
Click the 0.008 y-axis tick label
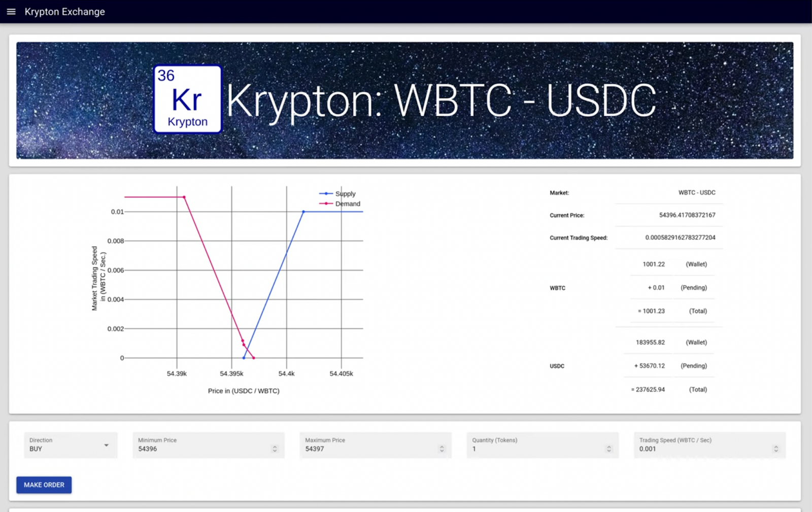click(x=116, y=241)
